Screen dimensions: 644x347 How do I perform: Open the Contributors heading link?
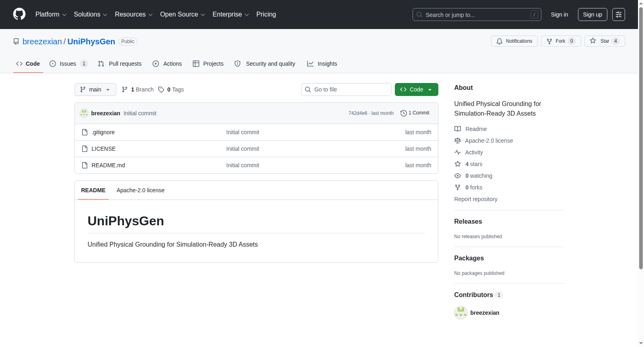pyautogui.click(x=479, y=295)
